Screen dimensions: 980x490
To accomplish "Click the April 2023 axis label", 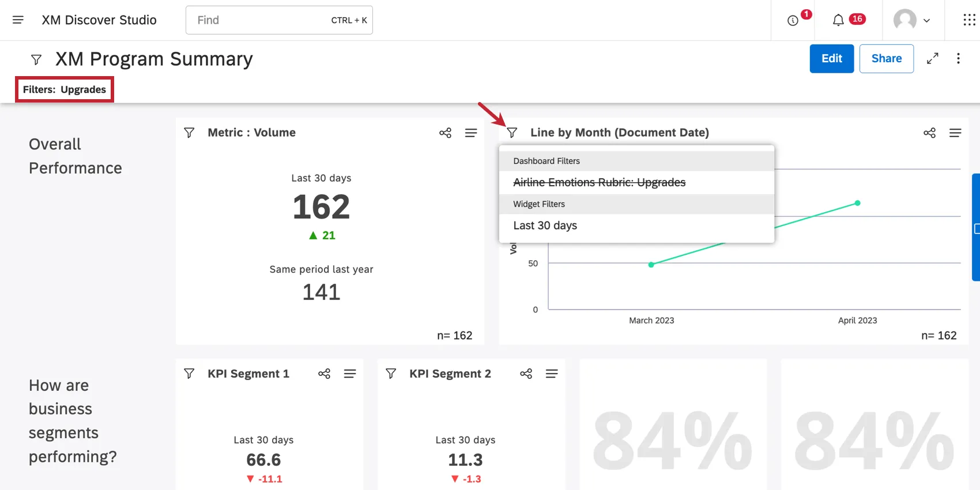I will point(858,321).
